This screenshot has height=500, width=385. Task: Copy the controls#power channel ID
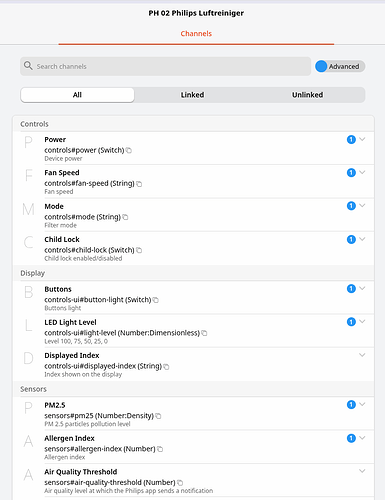(129, 150)
